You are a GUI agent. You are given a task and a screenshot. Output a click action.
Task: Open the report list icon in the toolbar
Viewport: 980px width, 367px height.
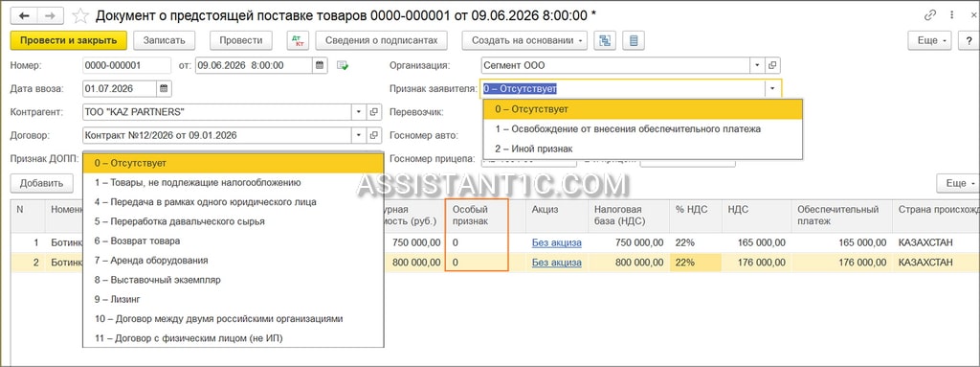[x=634, y=40]
